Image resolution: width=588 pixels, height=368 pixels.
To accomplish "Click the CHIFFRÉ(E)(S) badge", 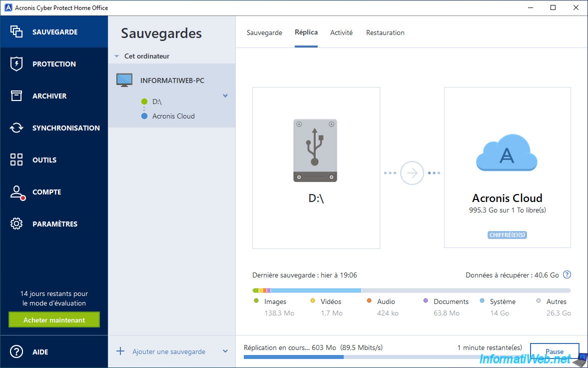I will [508, 235].
